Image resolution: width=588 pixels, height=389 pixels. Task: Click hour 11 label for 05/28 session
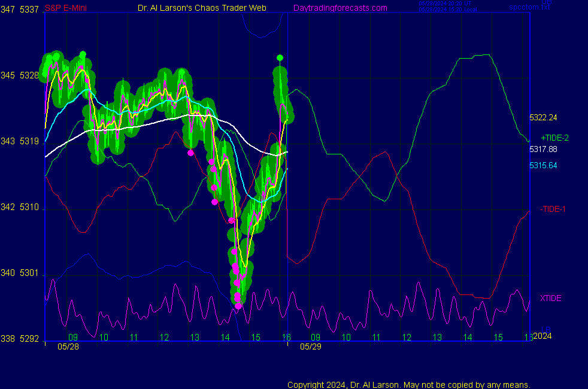coord(134,338)
